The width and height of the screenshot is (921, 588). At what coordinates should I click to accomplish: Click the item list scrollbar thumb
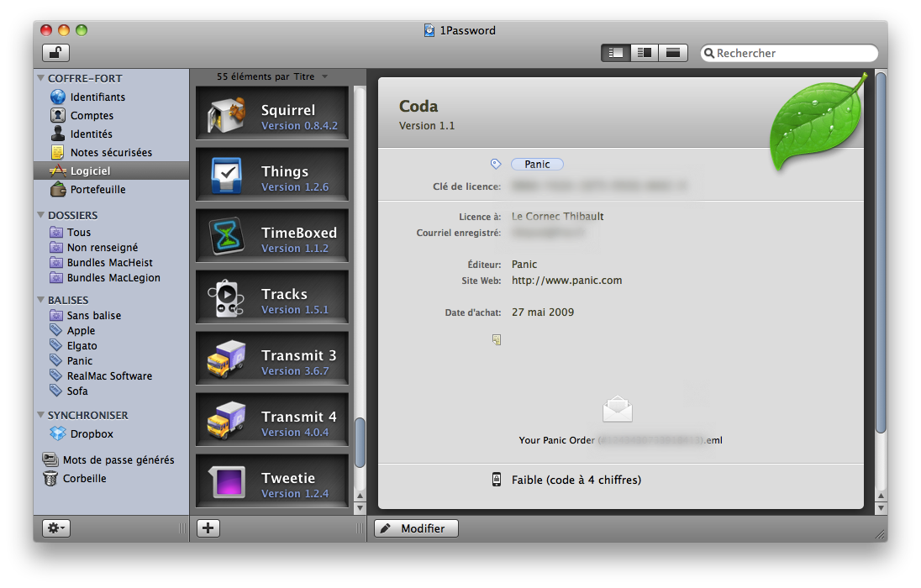(360, 443)
